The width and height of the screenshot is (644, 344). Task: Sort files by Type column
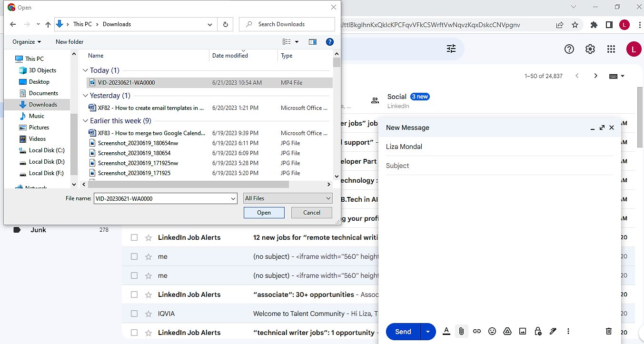point(287,56)
